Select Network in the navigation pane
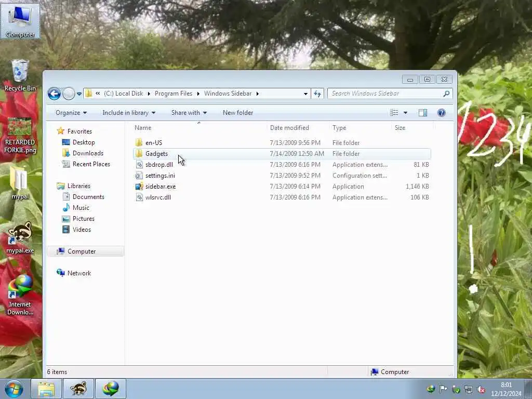Viewport: 532px width, 399px height. coord(79,273)
